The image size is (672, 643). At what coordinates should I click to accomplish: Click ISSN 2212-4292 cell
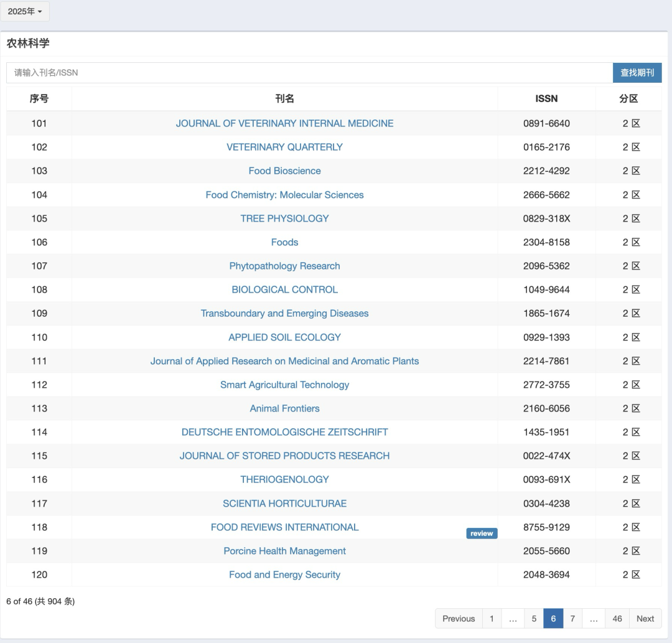(x=546, y=171)
